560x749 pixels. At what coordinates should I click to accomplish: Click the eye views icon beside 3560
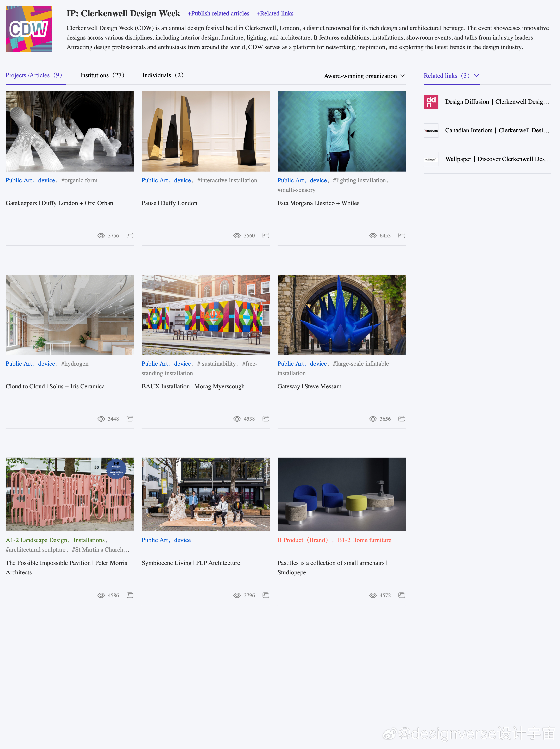tap(237, 236)
